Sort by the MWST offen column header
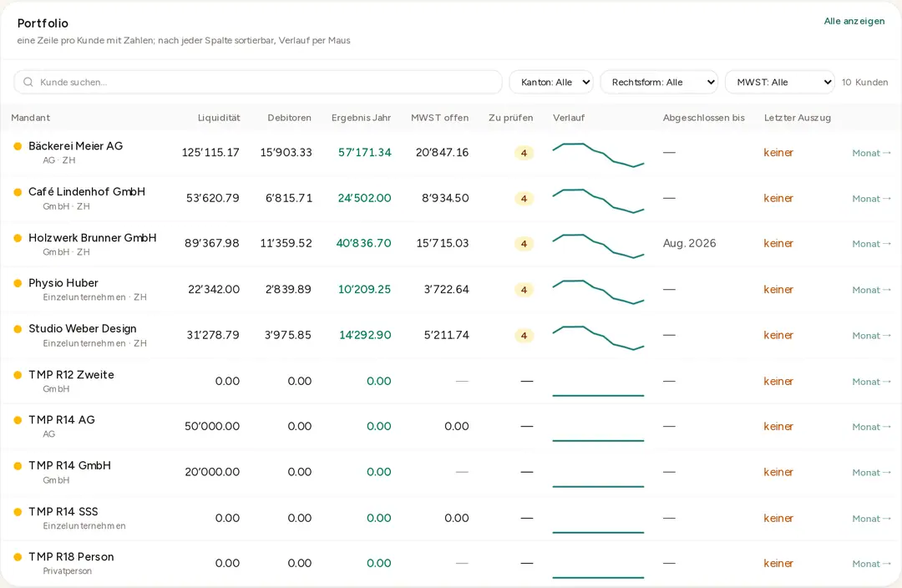 click(439, 118)
